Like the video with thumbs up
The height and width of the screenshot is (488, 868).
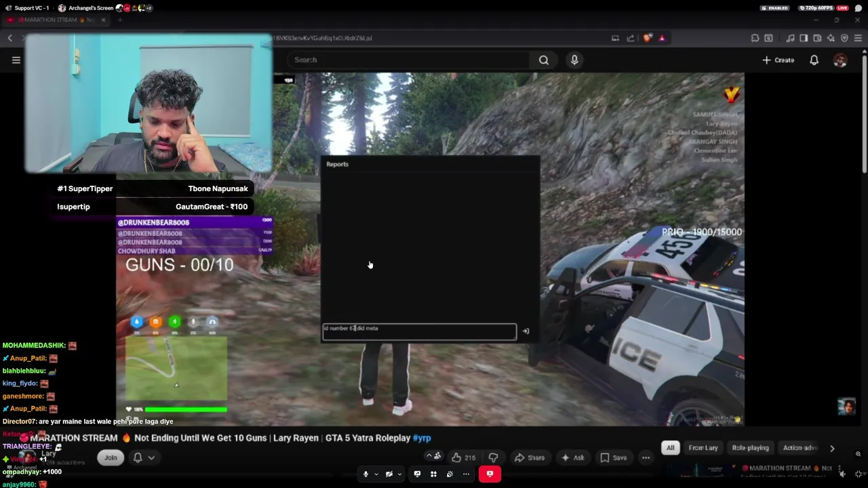tap(464, 457)
